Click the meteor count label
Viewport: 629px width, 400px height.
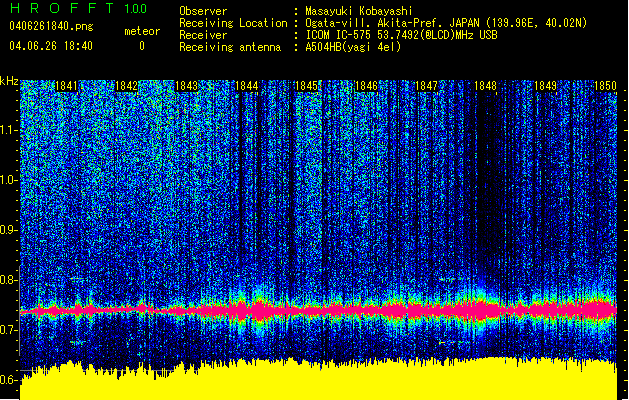pos(142,31)
